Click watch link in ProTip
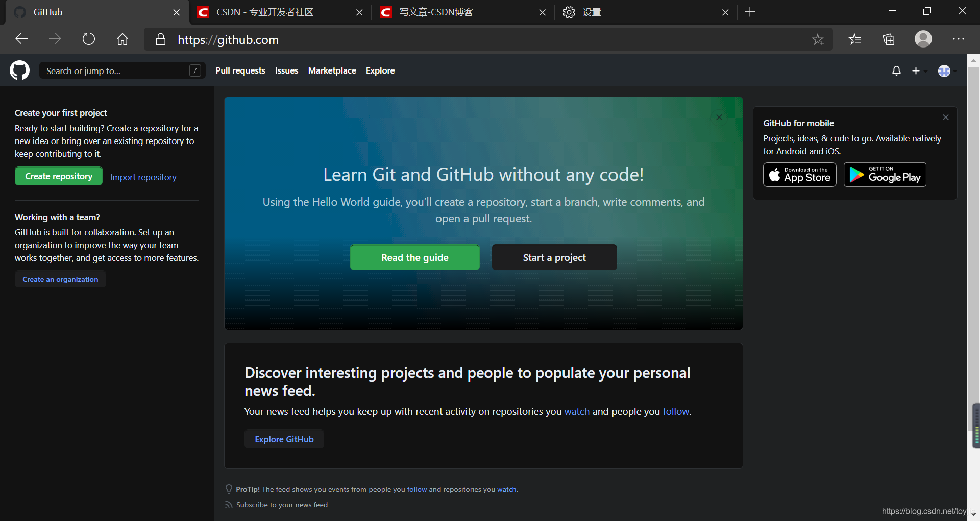Viewport: 980px width, 521px height. (x=506, y=489)
